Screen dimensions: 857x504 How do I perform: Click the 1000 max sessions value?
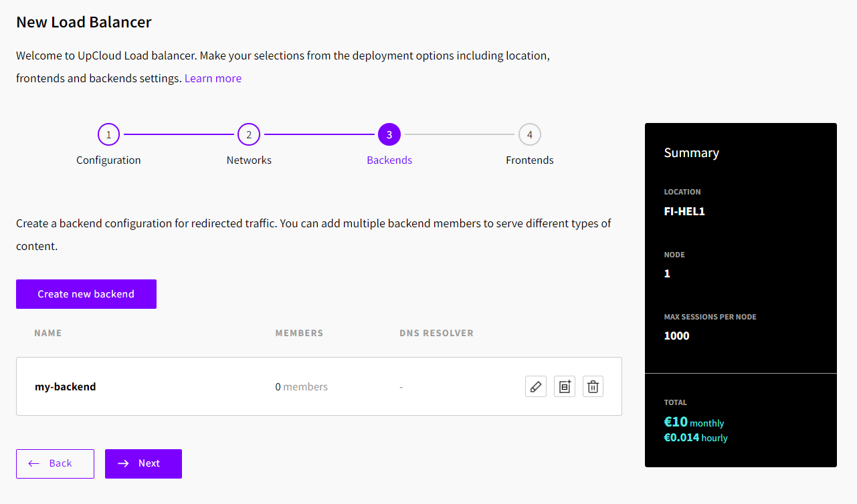click(676, 336)
